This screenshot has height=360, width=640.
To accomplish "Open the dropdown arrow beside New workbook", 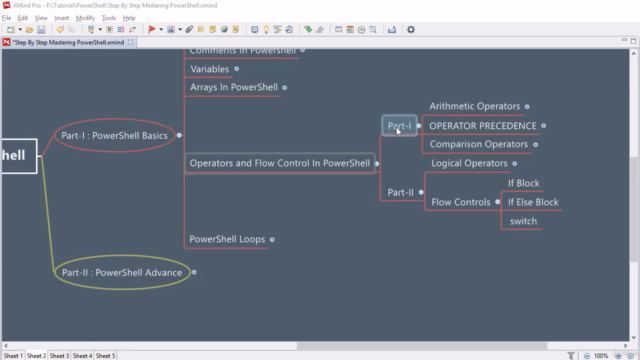I will tap(20, 29).
